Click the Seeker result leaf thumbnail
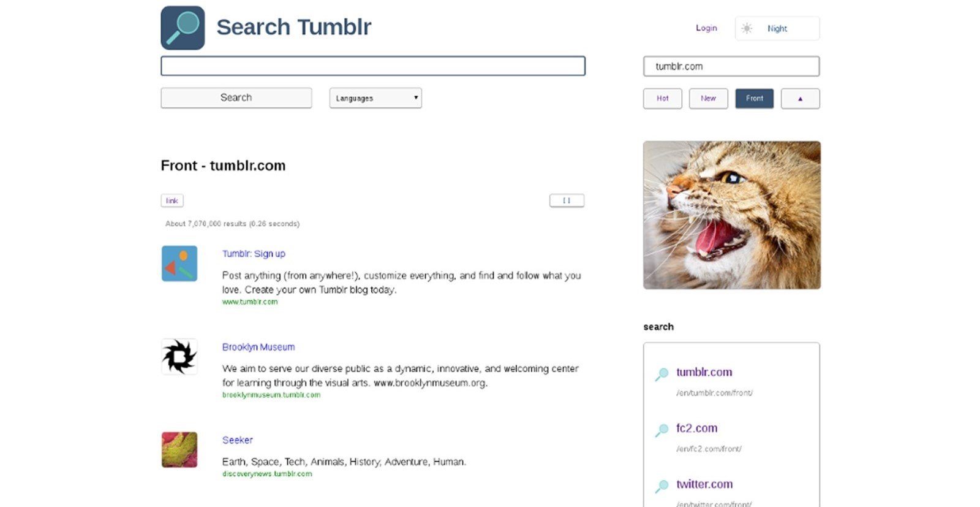 tap(179, 450)
